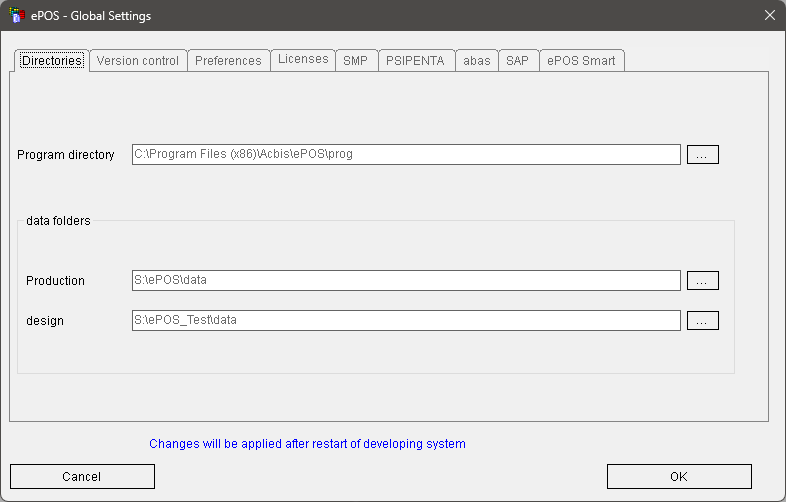Confirm settings with OK
786x502 pixels.
pos(679,476)
